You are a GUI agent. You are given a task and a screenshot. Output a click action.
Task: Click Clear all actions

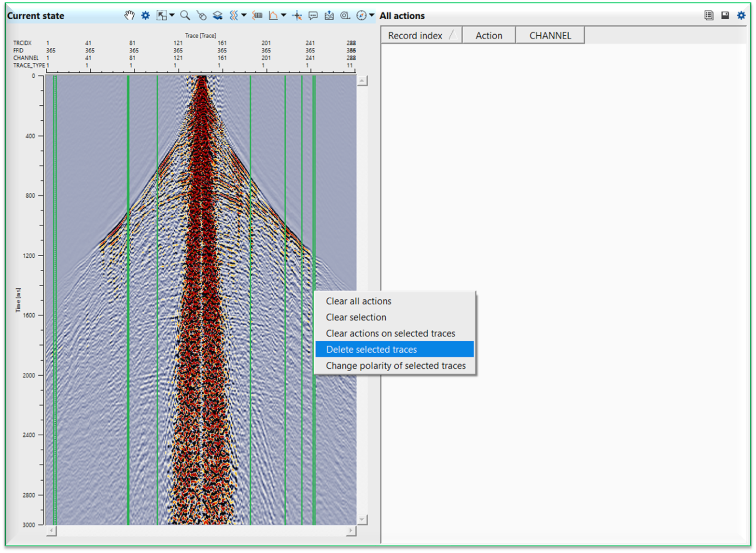(x=358, y=301)
